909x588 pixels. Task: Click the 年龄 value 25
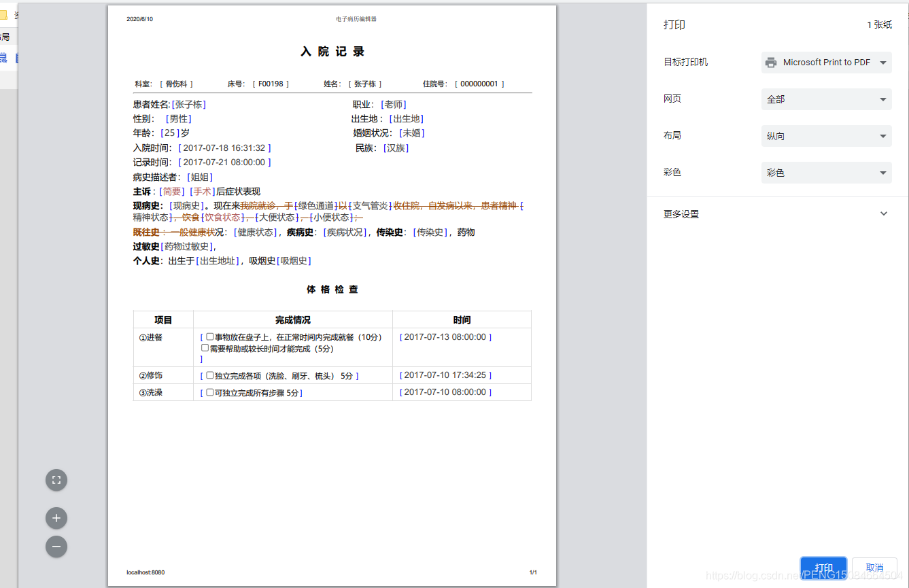pyautogui.click(x=171, y=133)
